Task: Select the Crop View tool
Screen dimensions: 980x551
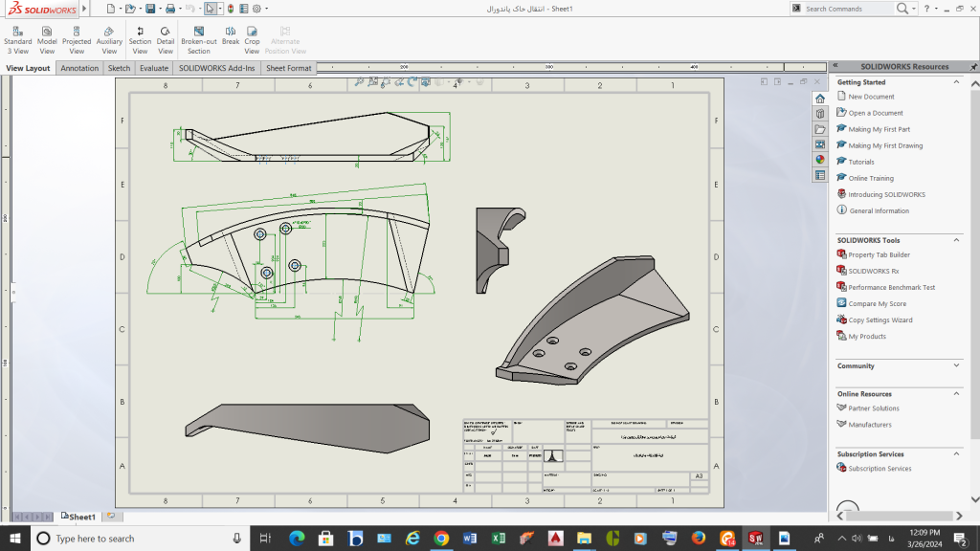Action: [x=252, y=40]
